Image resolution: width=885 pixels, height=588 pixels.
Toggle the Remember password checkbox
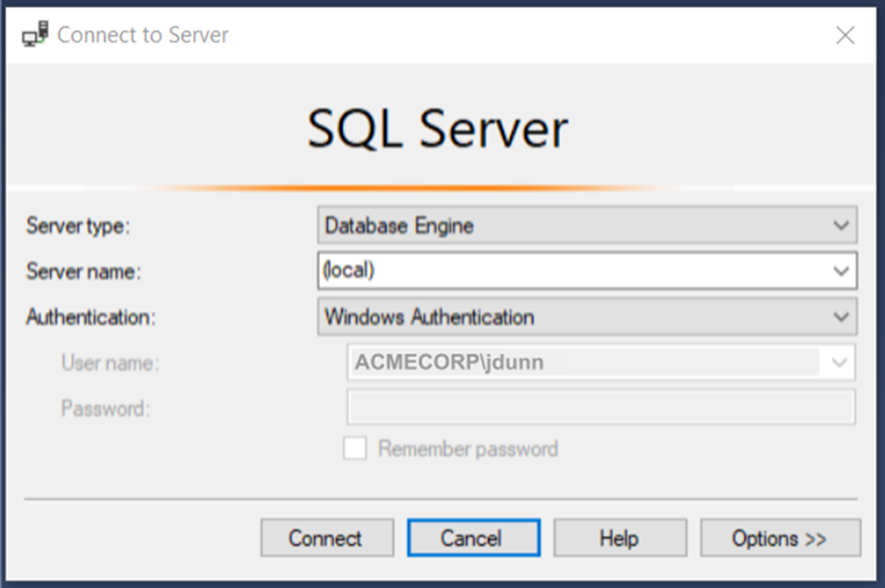[x=354, y=449]
